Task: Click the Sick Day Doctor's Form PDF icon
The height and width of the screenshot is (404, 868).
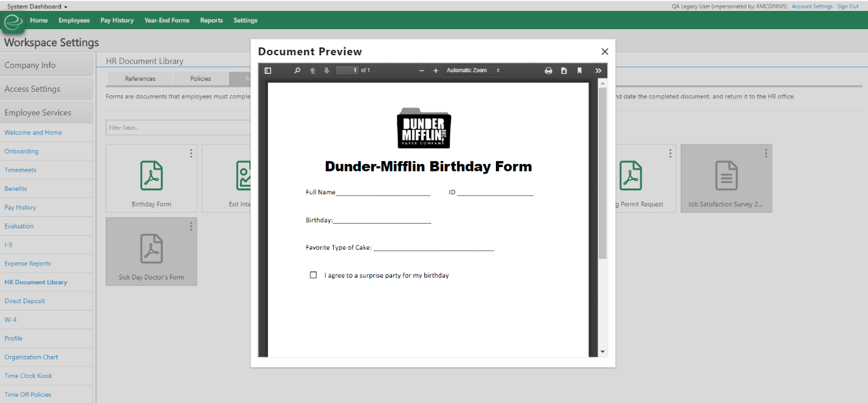Action: 151,248
